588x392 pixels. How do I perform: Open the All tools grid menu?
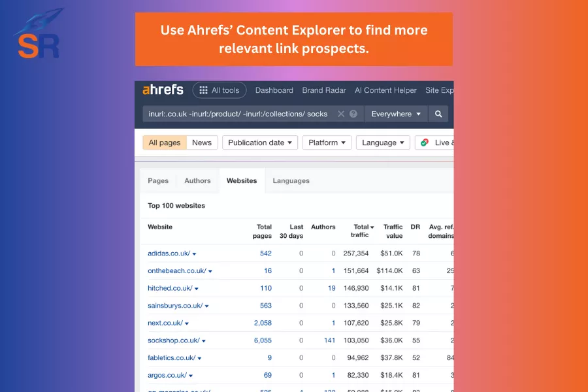click(220, 90)
